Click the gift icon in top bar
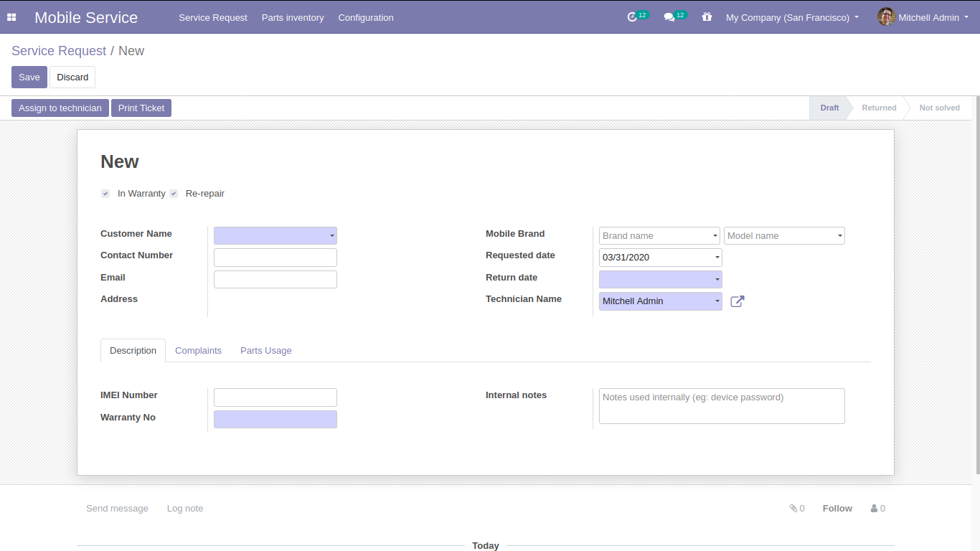Image resolution: width=980 pixels, height=551 pixels. (707, 17)
